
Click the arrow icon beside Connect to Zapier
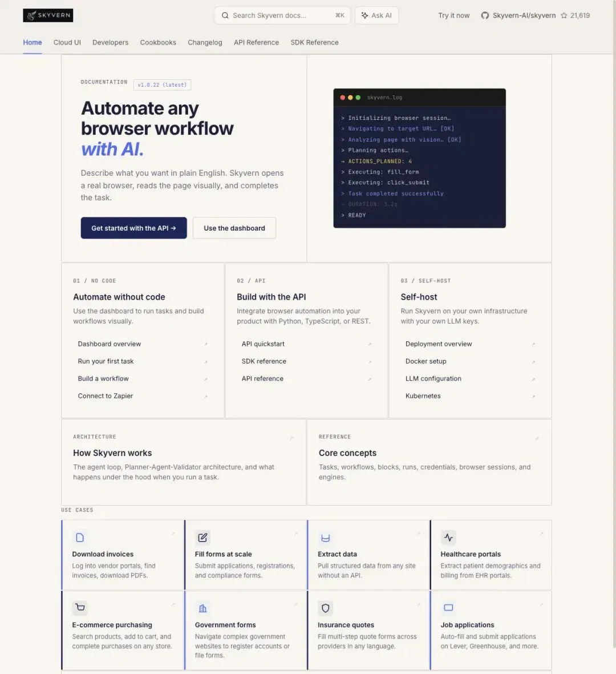(206, 396)
